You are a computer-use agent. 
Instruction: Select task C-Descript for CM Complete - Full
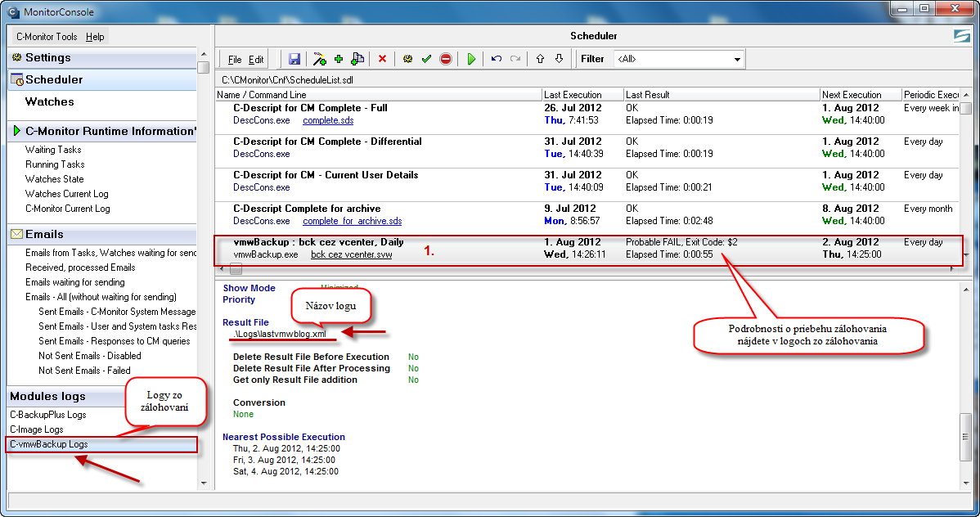tap(310, 108)
